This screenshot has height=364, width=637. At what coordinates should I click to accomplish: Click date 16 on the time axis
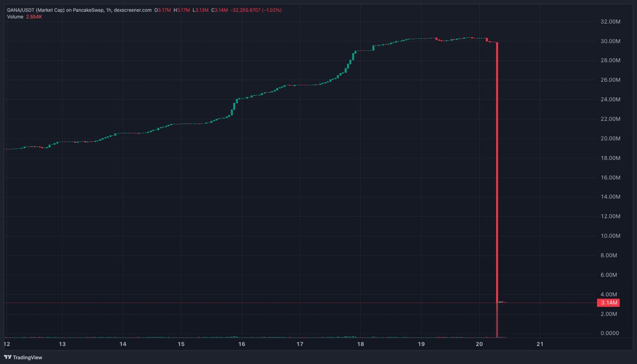(x=241, y=344)
